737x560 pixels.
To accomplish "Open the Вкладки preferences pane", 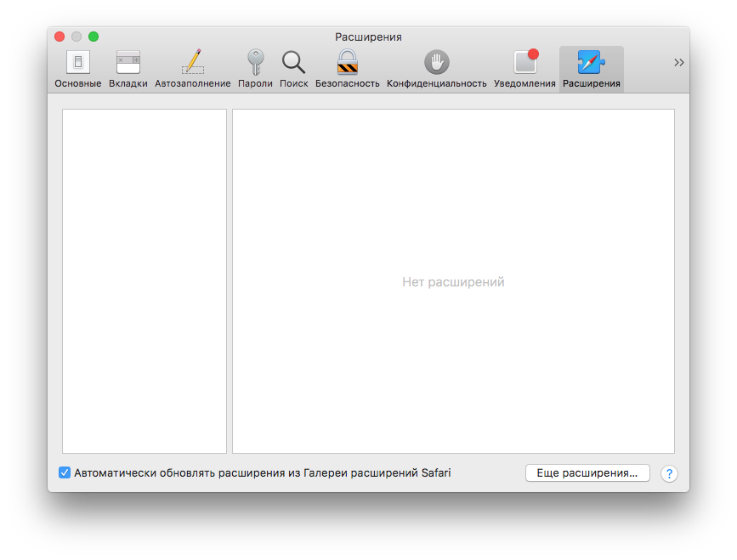I will click(x=128, y=69).
